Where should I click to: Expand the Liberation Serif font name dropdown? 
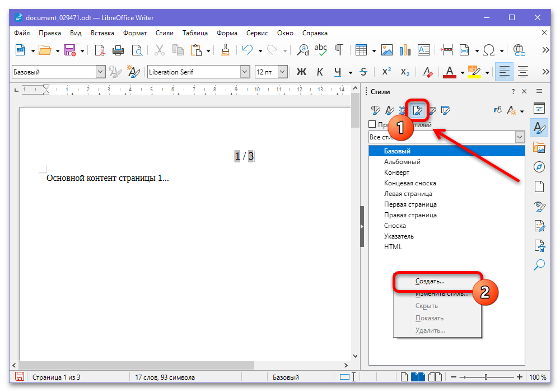(245, 72)
